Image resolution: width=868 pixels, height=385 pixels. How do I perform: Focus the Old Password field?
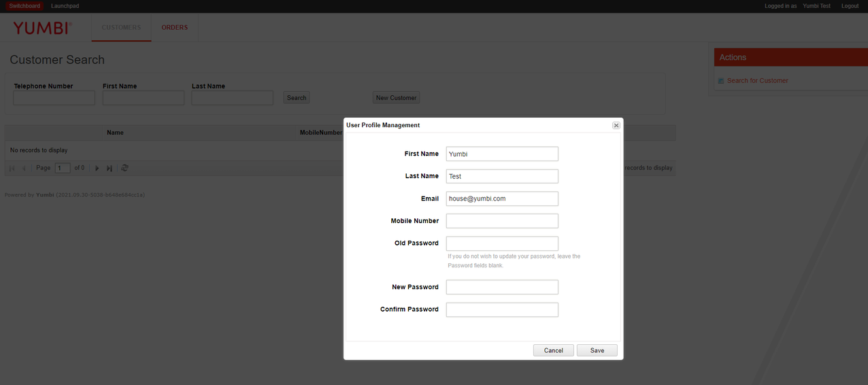click(x=502, y=244)
